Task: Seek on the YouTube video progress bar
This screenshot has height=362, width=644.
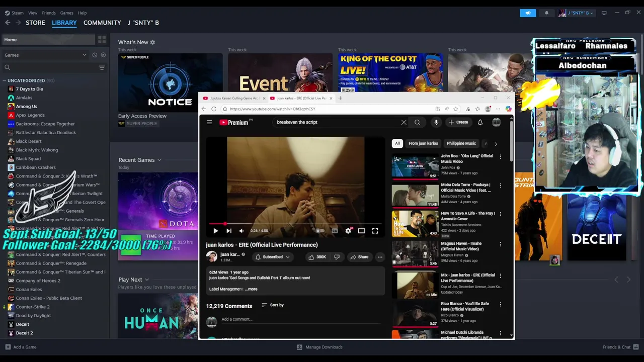Action: click(x=295, y=223)
